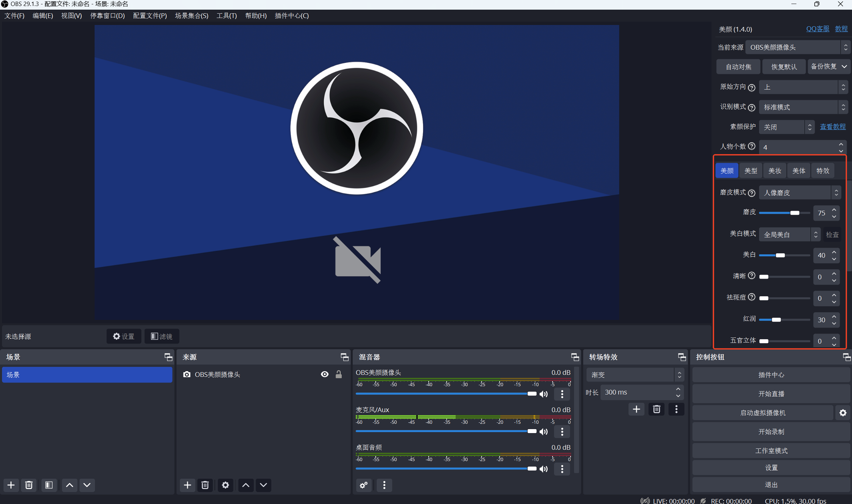Switch to the 美妆 tab

[x=775, y=170]
